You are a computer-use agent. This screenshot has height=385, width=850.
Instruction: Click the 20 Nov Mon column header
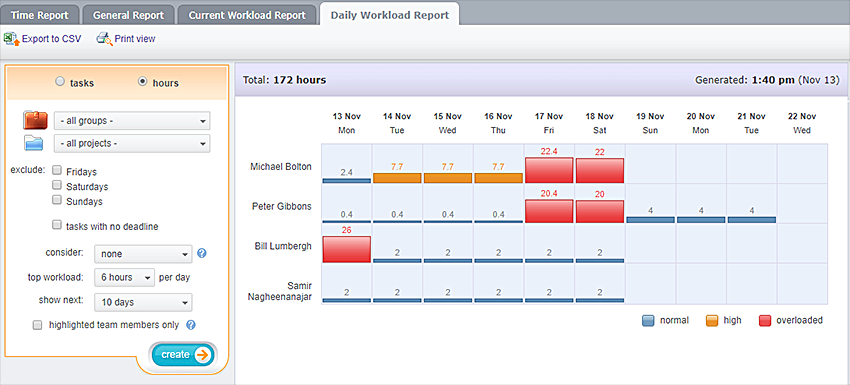[x=700, y=123]
